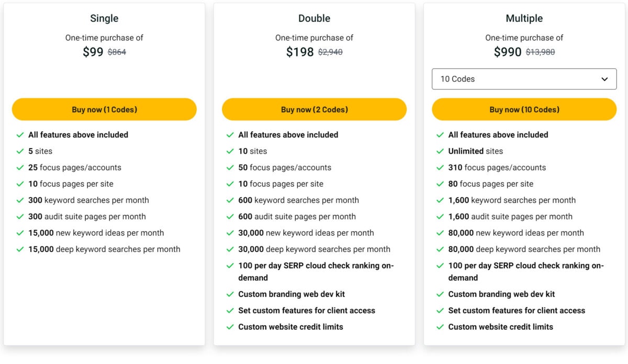The width and height of the screenshot is (628, 364).
Task: Click 'Buy now (1 Codes)' for Single plan
Action: pyautogui.click(x=104, y=109)
